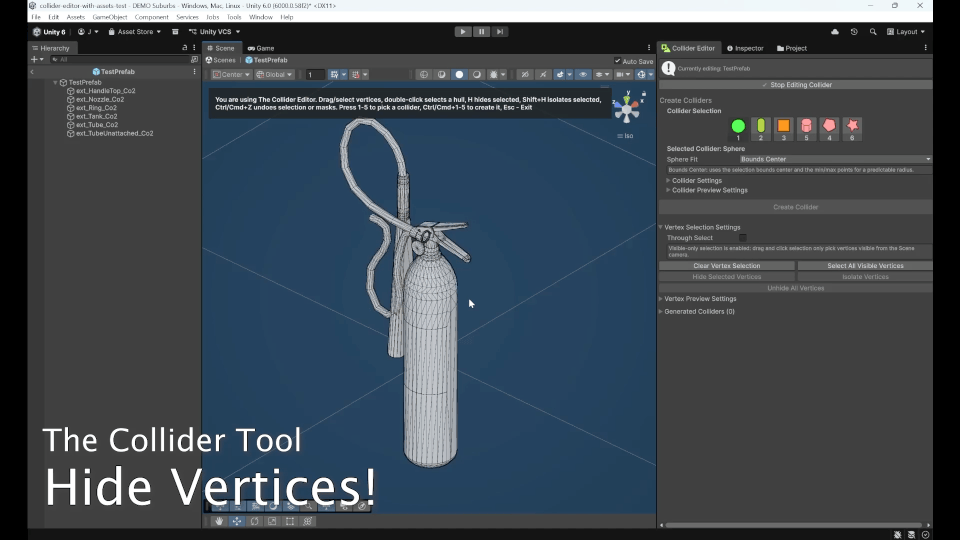Select the Rect transform tool
The height and width of the screenshot is (540, 960).
click(290, 521)
